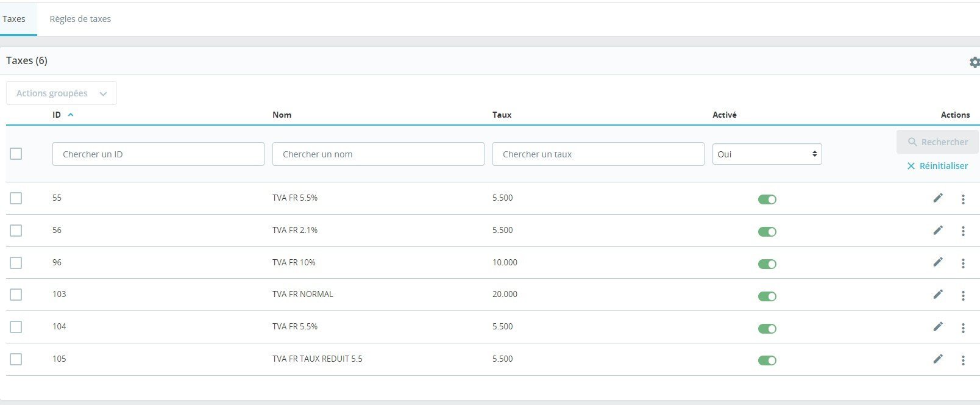Open the Activé filter dropdown showing Oui
Viewport: 980px width, 405px height.
(767, 154)
